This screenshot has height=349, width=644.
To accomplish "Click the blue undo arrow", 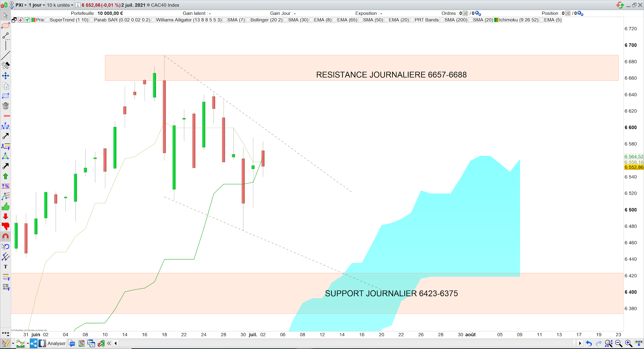I will click(x=589, y=343).
